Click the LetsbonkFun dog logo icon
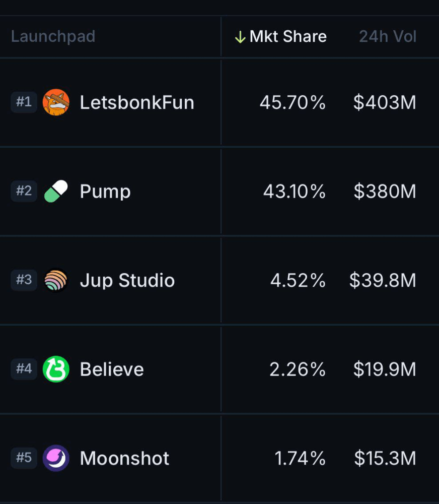Image resolution: width=439 pixels, height=504 pixels. coord(56,102)
